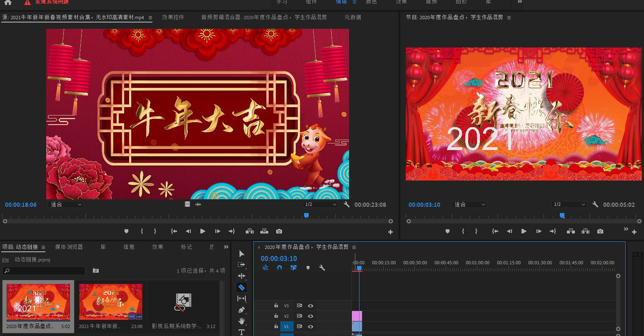
Task: Show hidden Project panel tabs overflow
Action: [x=226, y=247]
